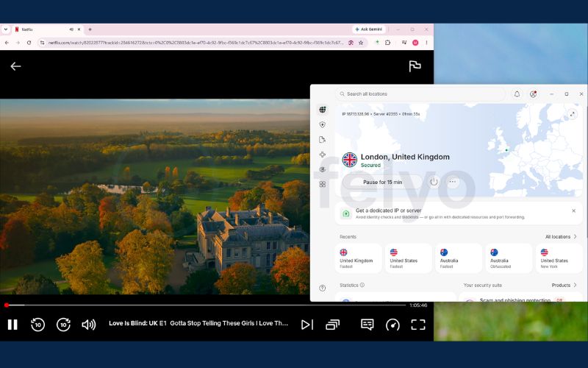Connect to recent Australia Fastest

459,258
